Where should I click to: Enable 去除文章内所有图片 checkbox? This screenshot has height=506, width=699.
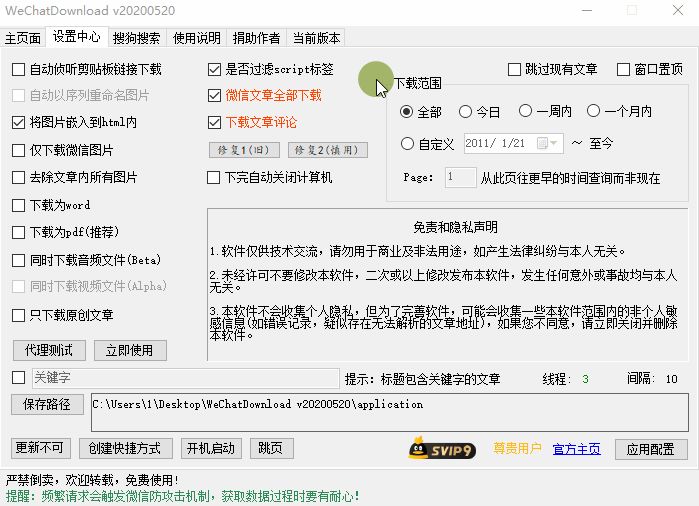(18, 177)
